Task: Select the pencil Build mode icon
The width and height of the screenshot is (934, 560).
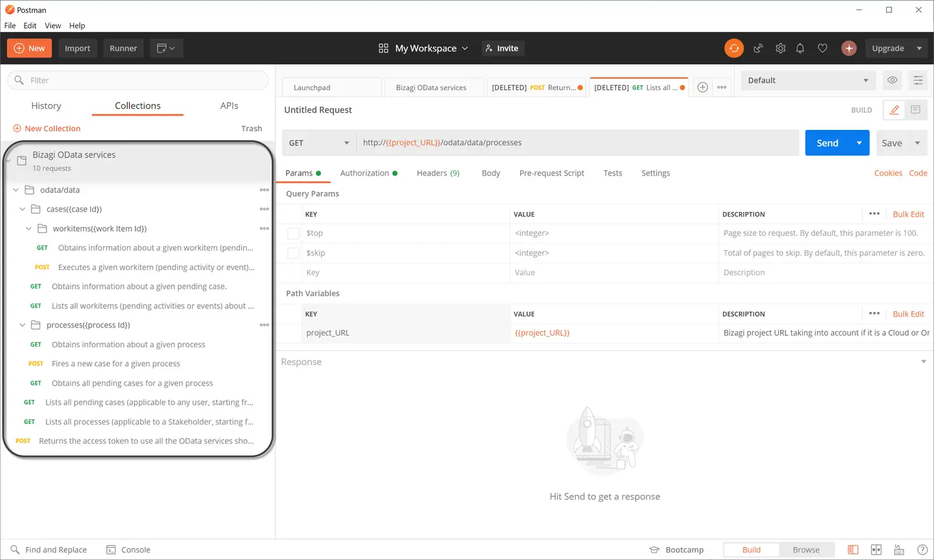Action: [894, 110]
